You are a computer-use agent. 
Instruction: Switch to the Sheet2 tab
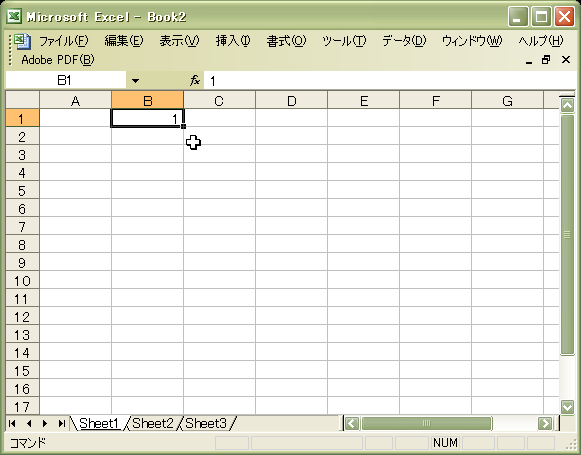153,423
